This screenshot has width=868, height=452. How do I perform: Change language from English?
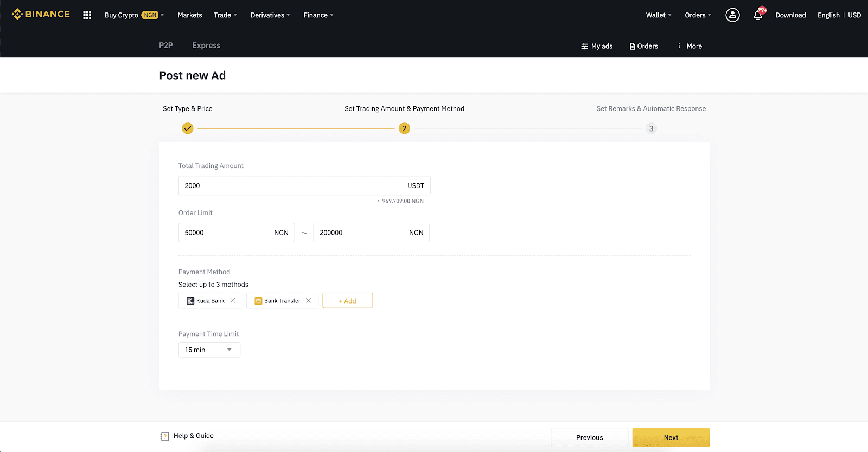tap(828, 15)
